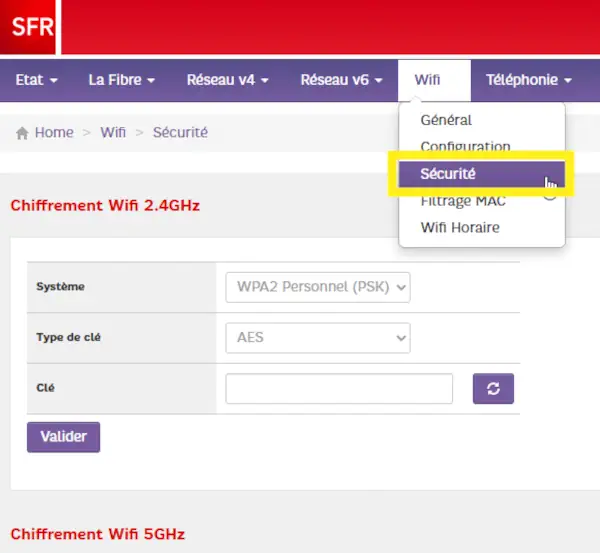Expand the Réseau v6 menu
This screenshot has width=600, height=553.
(341, 80)
